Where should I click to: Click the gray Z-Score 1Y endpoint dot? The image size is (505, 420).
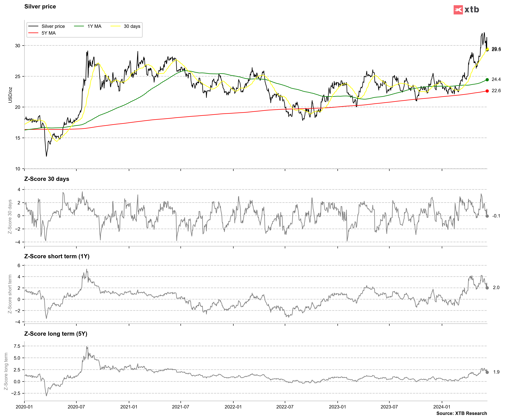487,288
